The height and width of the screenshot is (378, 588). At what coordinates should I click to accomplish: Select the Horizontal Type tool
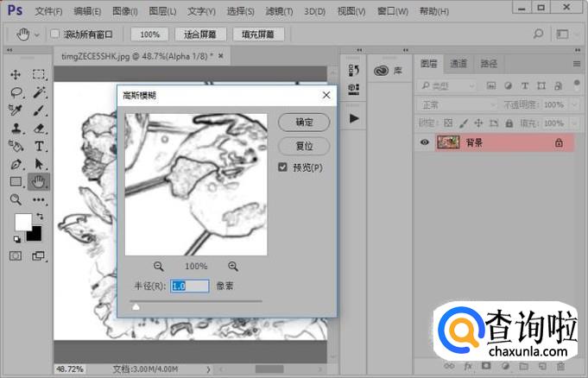[x=40, y=146]
